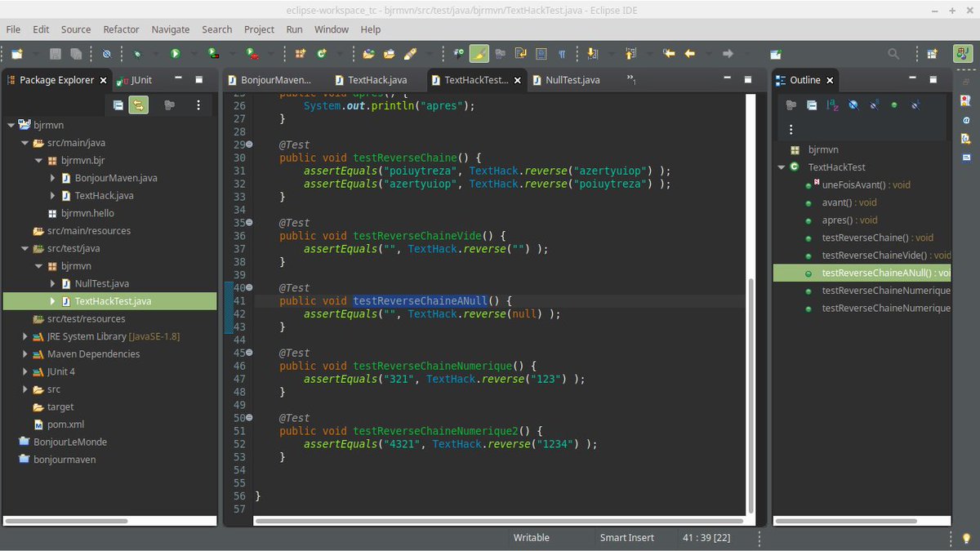Toggle Hide Fields in Outline toolbar

853,104
